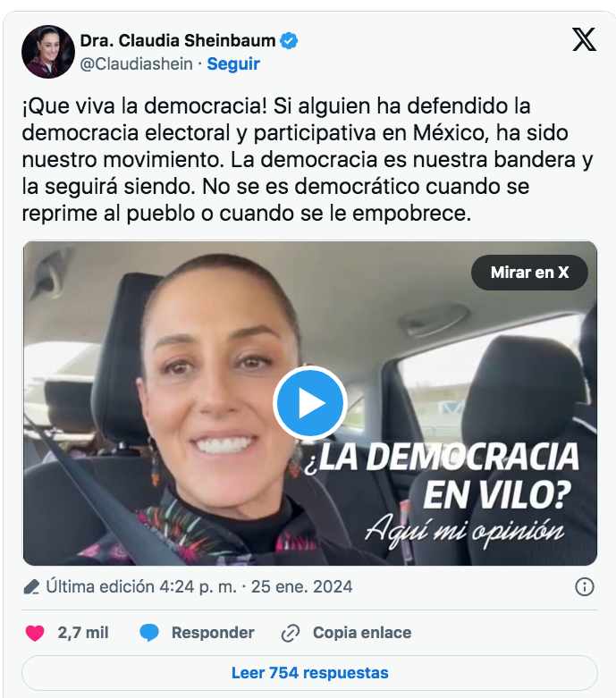Viewport: 616px width, 698px height.
Task: Click Leer 754 respuestas button
Action: (x=309, y=673)
